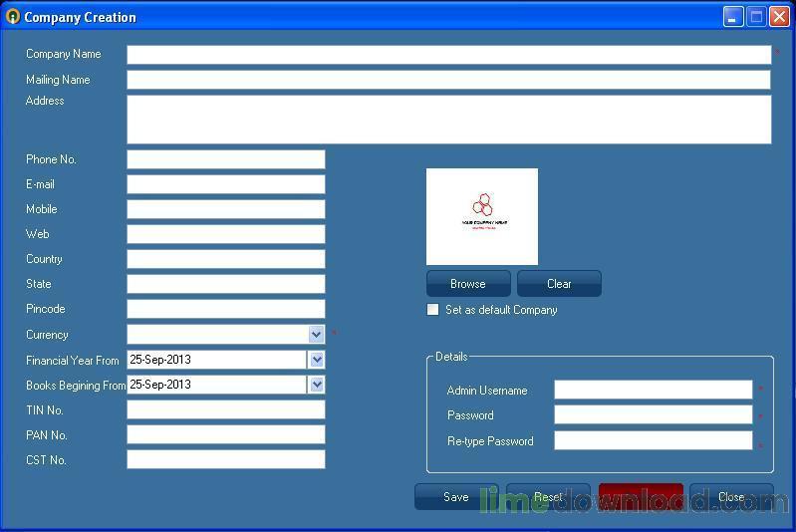Click the Company Creation title bar app icon
The image size is (796, 532).
(12, 17)
